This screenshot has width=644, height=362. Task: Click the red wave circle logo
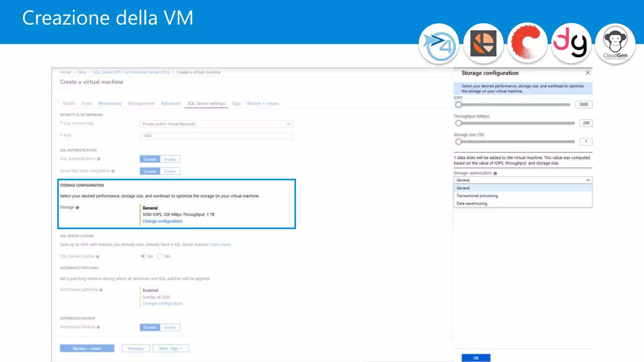click(527, 43)
